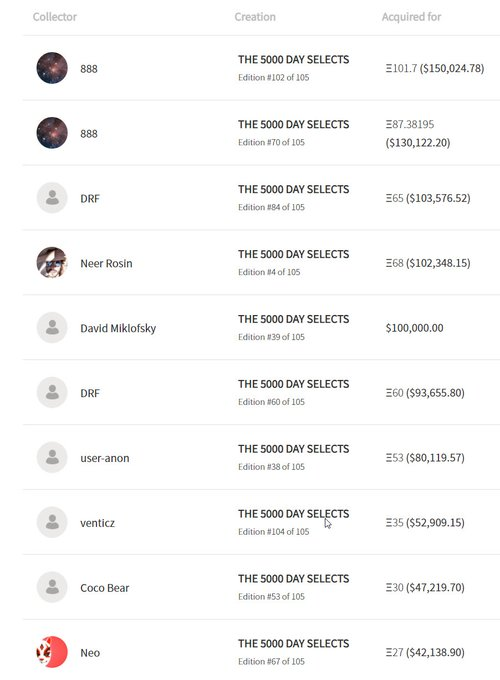Click Neer Rosin's profile picture
This screenshot has height=680, width=500.
pyautogui.click(x=52, y=263)
